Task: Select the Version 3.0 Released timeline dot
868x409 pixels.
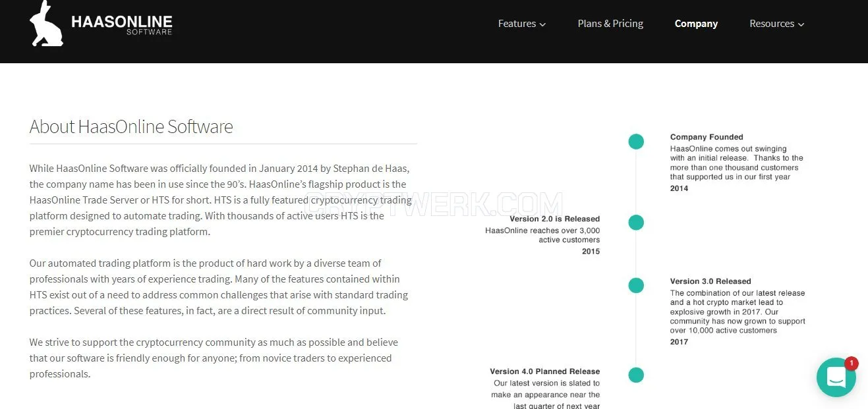Action: 636,285
